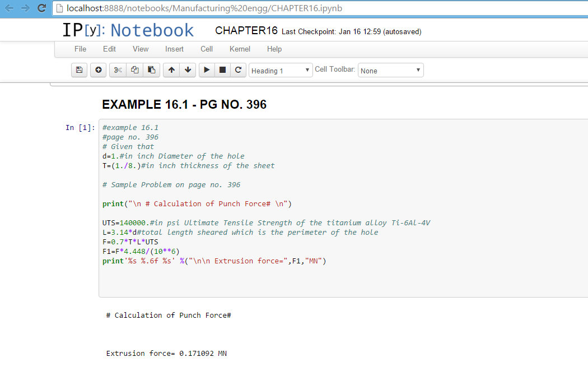This screenshot has height=371, width=588.
Task: Copy the selected cell icon
Action: (x=134, y=70)
